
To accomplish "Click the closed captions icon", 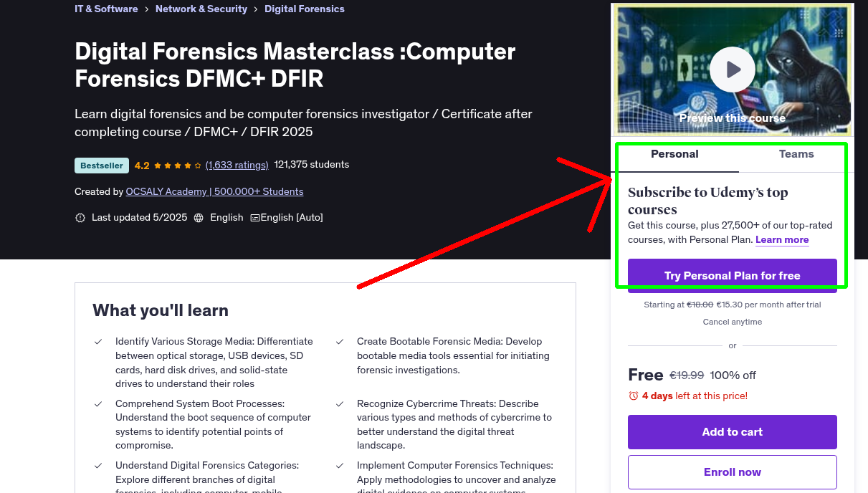I will 254,218.
